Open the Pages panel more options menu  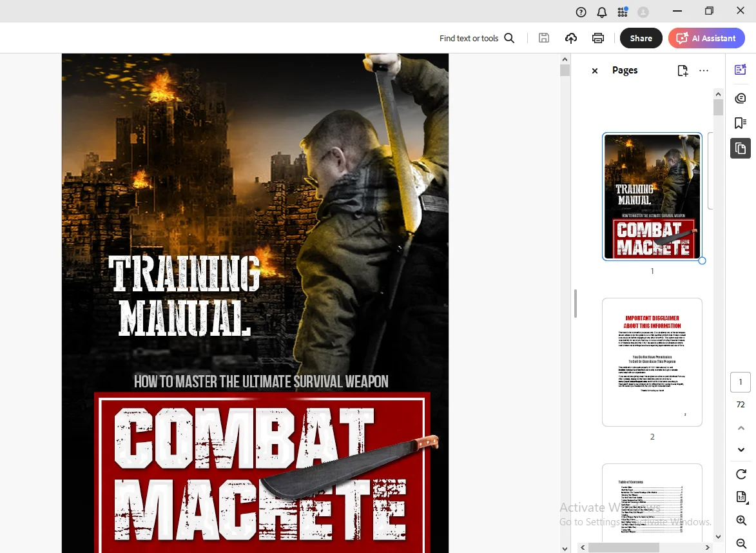(x=704, y=70)
